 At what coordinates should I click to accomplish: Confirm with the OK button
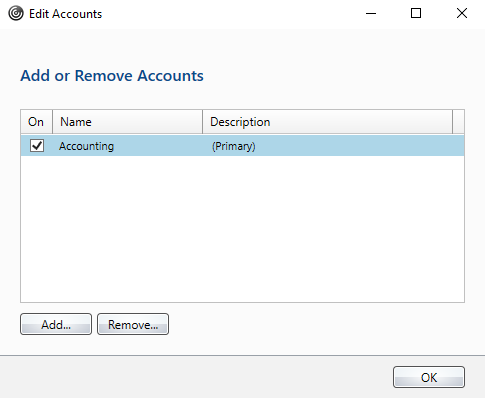point(429,377)
